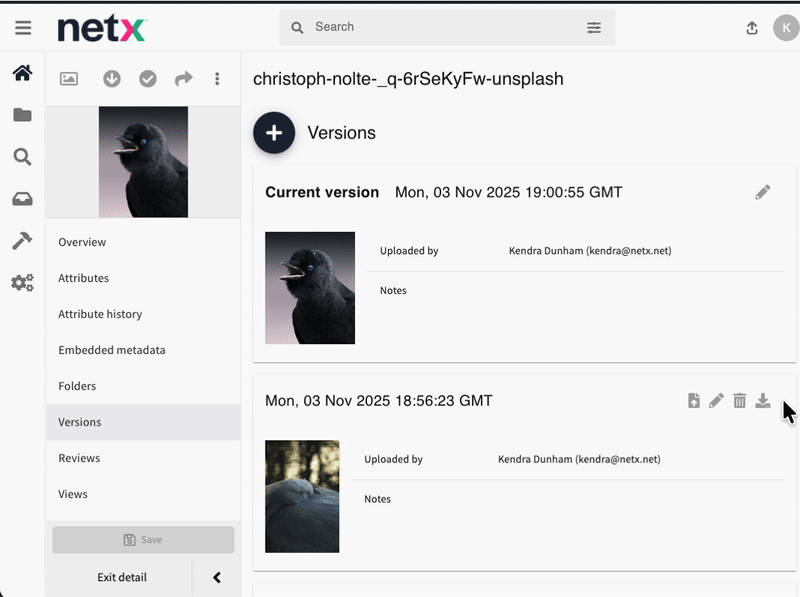The image size is (800, 597).
Task: Edit the current version notes
Action: coord(763,192)
